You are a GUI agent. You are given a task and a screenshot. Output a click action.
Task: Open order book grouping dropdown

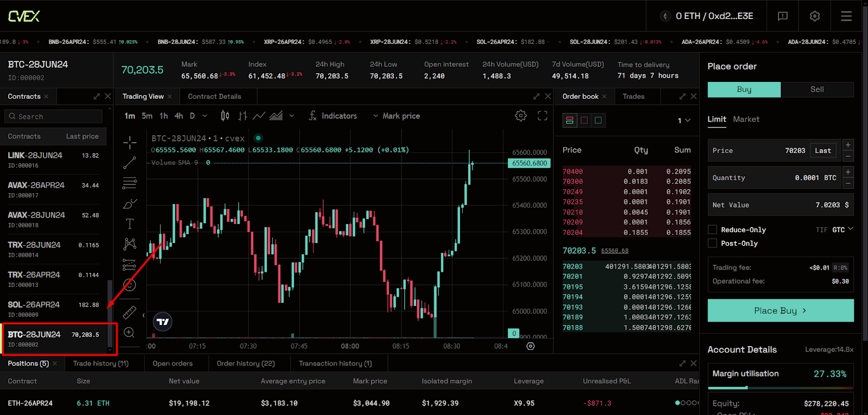click(684, 120)
